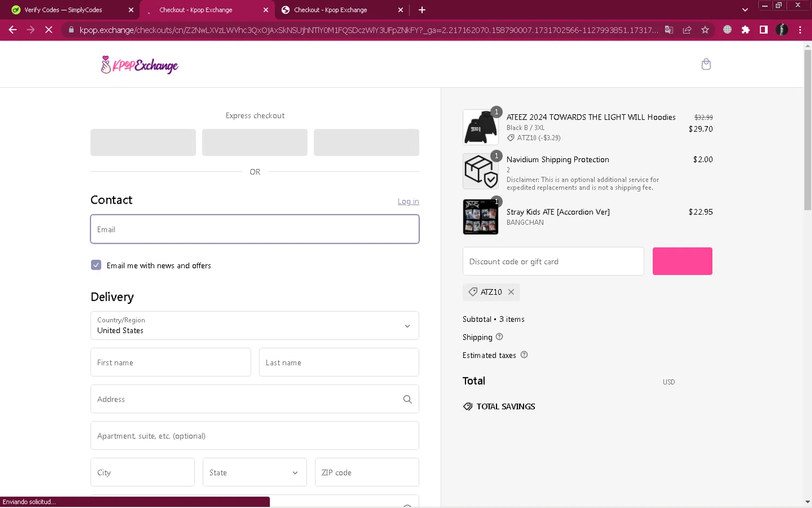Click the page vertical scrollbar

tap(808, 130)
